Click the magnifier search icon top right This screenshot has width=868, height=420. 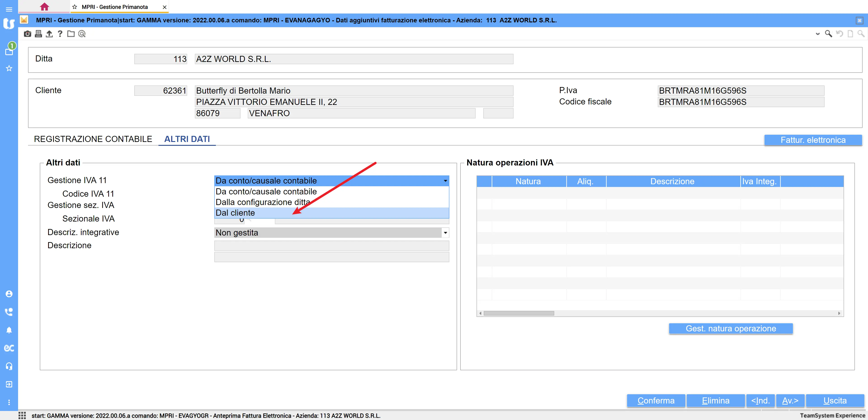pyautogui.click(x=828, y=34)
